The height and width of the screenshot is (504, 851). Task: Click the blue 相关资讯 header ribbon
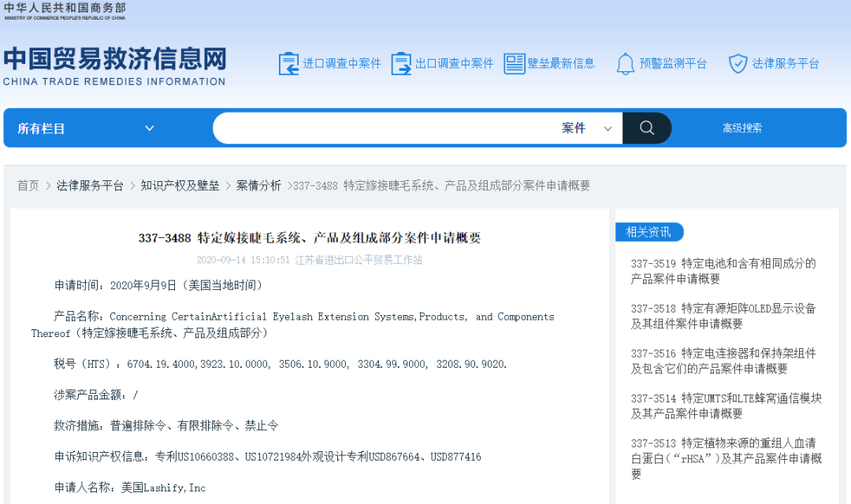(x=649, y=232)
